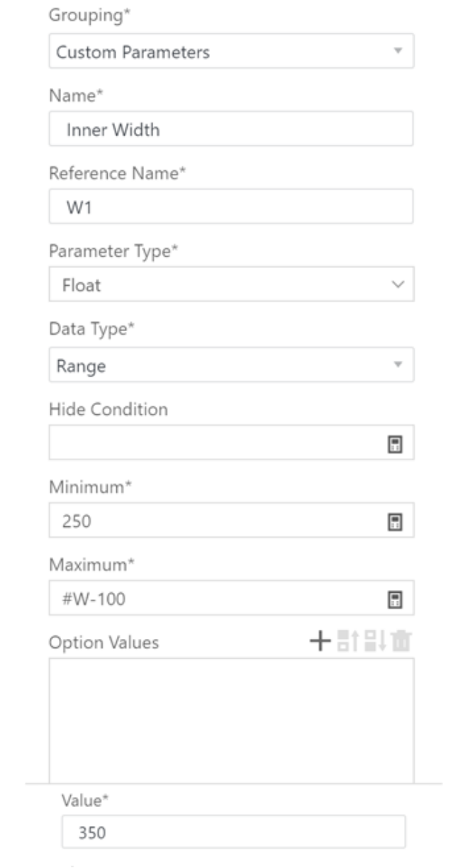Select the Float parameter type box
This screenshot has height=868, width=475.
click(213, 285)
